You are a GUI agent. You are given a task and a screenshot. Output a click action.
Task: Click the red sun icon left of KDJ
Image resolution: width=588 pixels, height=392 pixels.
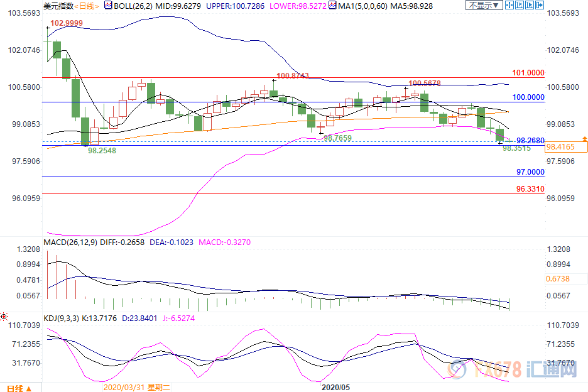4,316
